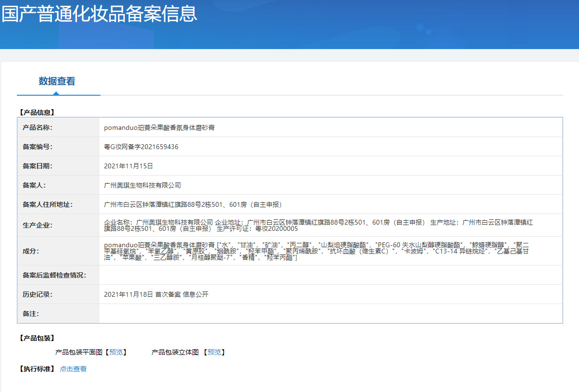This screenshot has height=392, width=579.
Task: Click the 备案人 company name 广州奥琪生物科技有限公司
Action: click(x=142, y=185)
